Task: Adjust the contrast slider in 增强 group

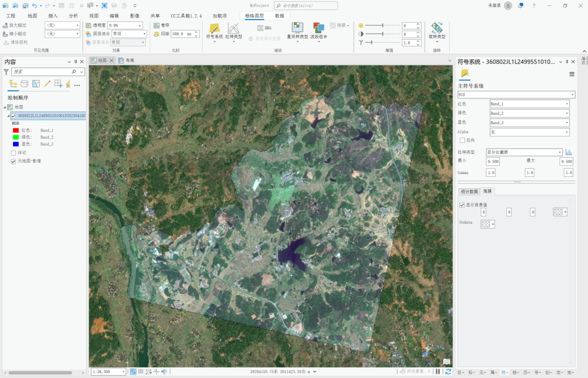Action: coord(383,34)
